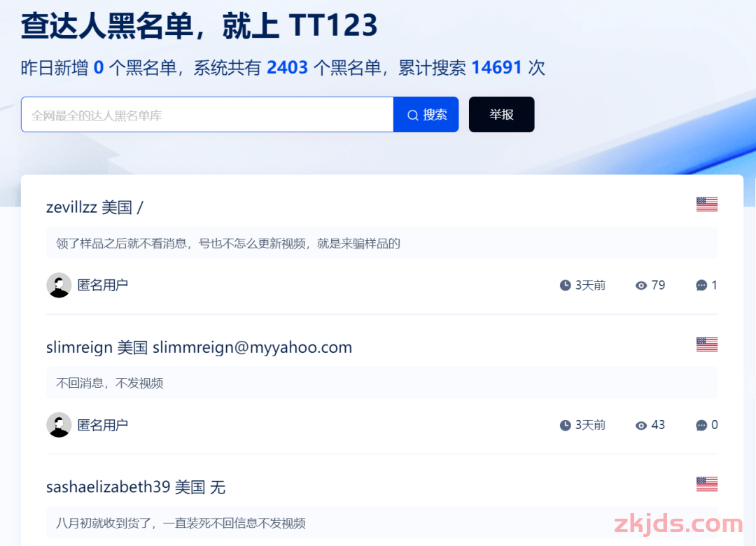
Task: Click the US flag on sashaelizabeth39 entry
Action: (x=707, y=484)
